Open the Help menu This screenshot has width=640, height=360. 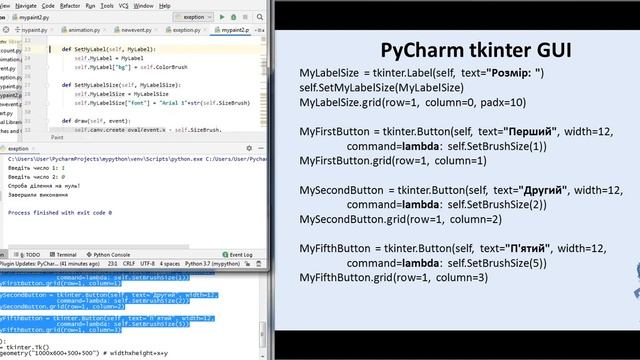click(164, 6)
